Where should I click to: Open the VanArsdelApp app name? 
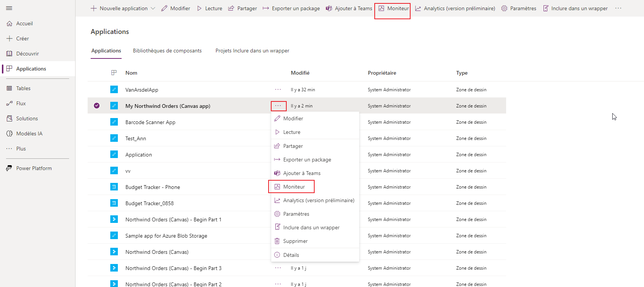point(142,90)
